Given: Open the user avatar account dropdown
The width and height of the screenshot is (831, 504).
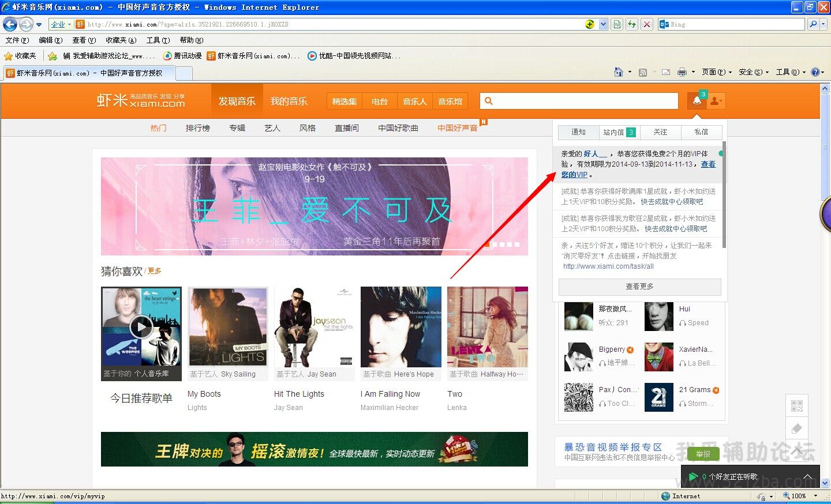Looking at the screenshot, I should 716,101.
